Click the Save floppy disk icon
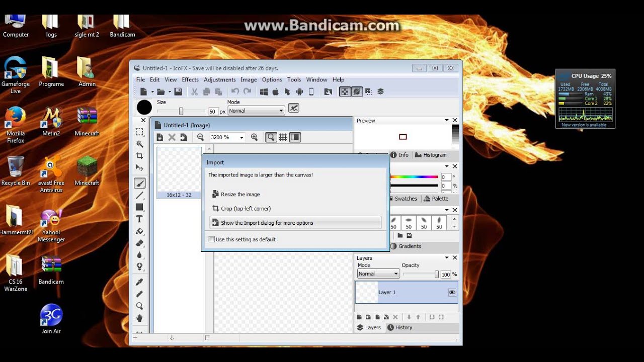644x362 pixels. point(178,92)
